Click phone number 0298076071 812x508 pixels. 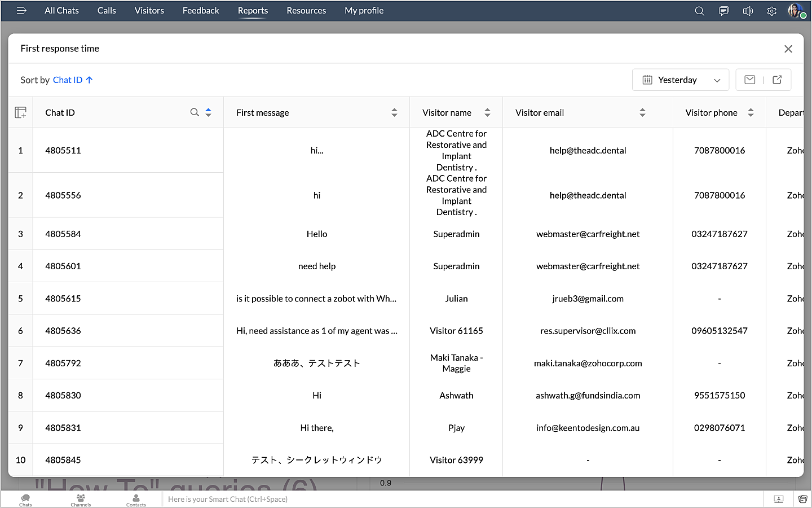(720, 428)
